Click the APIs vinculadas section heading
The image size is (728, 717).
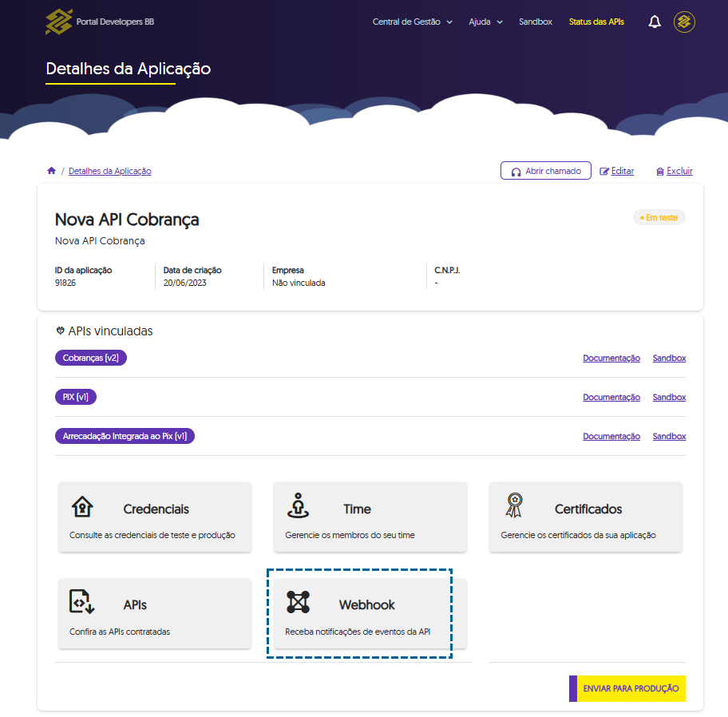[x=110, y=331]
